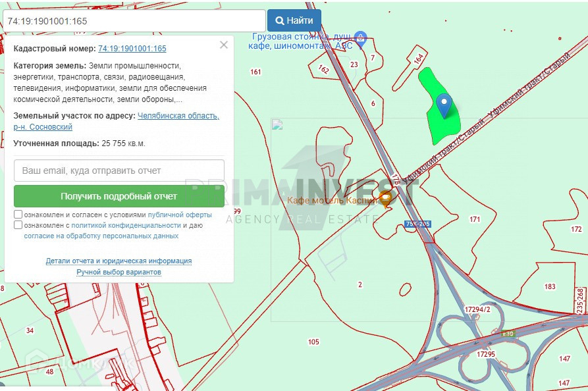Click the orange Кафе мотель Каспий icon
This screenshot has width=588, height=391.
click(x=386, y=197)
